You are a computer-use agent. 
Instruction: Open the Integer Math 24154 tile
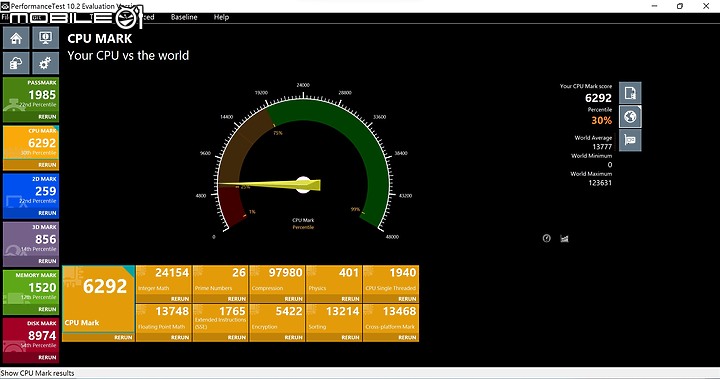[x=164, y=280]
